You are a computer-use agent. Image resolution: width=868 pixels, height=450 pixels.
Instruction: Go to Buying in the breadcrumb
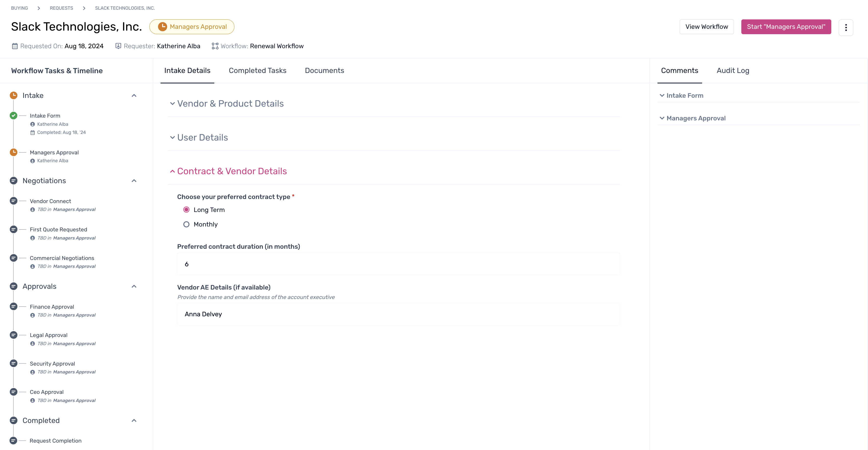(20, 8)
